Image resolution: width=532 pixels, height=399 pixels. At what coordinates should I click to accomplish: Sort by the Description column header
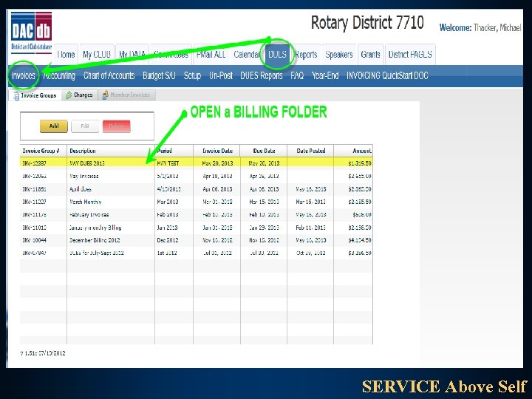[111, 151]
